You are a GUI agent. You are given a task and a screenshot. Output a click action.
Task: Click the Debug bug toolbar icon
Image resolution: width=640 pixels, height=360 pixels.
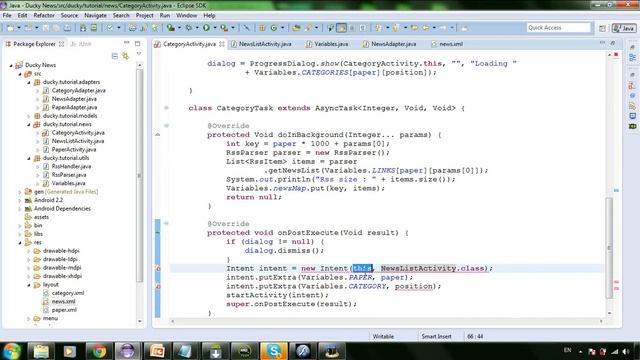pyautogui.click(x=188, y=28)
